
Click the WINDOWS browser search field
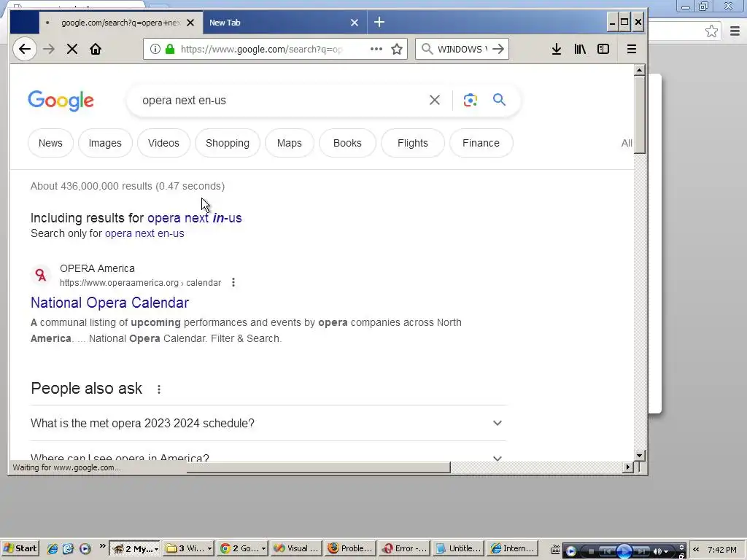tap(462, 49)
